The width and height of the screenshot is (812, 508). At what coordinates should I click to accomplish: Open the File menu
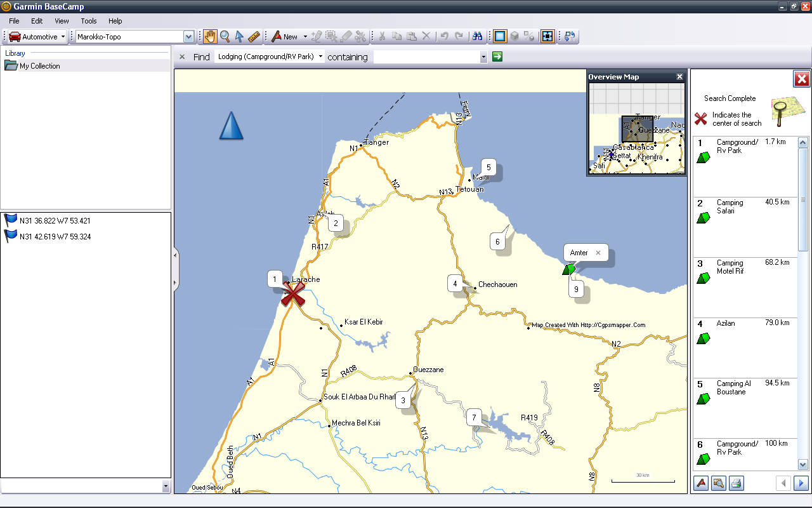click(14, 21)
